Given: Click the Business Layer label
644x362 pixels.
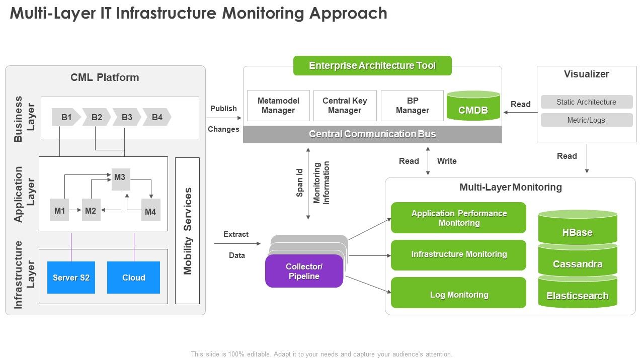Looking at the screenshot, I should point(25,119).
